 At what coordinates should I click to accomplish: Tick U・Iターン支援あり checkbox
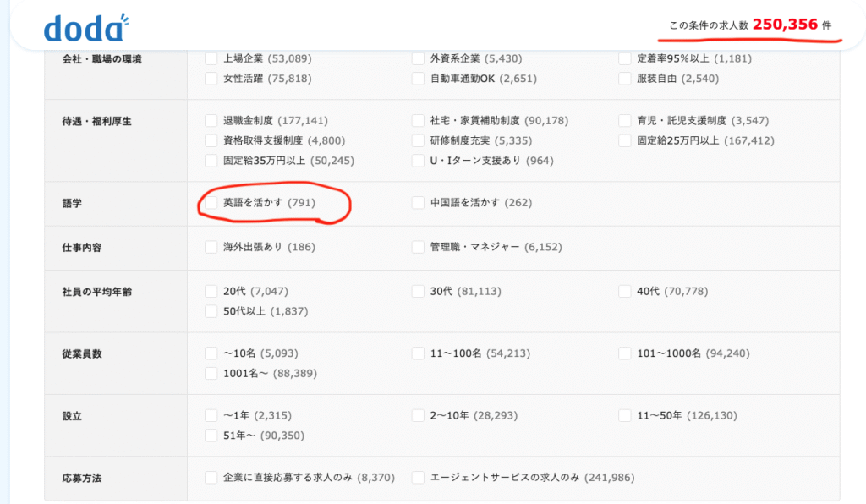click(x=418, y=161)
